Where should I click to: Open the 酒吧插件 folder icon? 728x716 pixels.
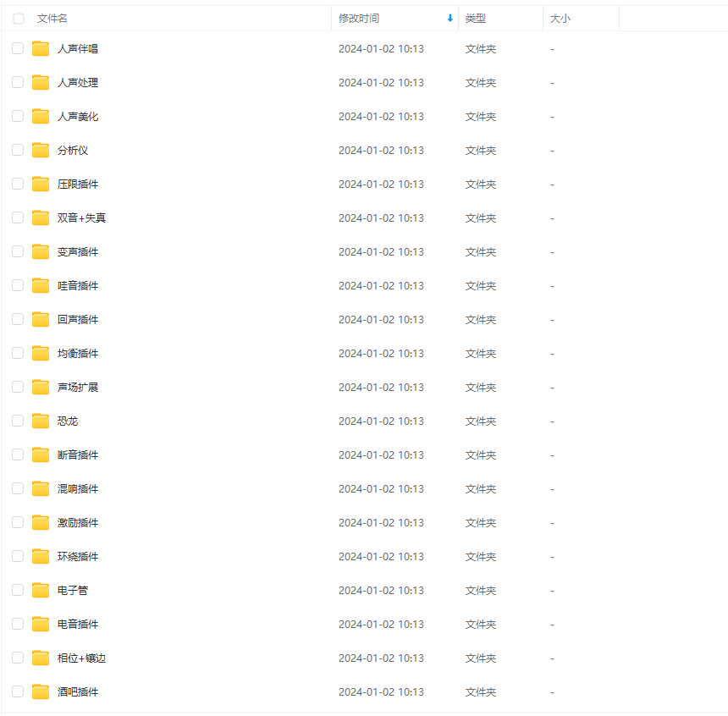pyautogui.click(x=41, y=691)
